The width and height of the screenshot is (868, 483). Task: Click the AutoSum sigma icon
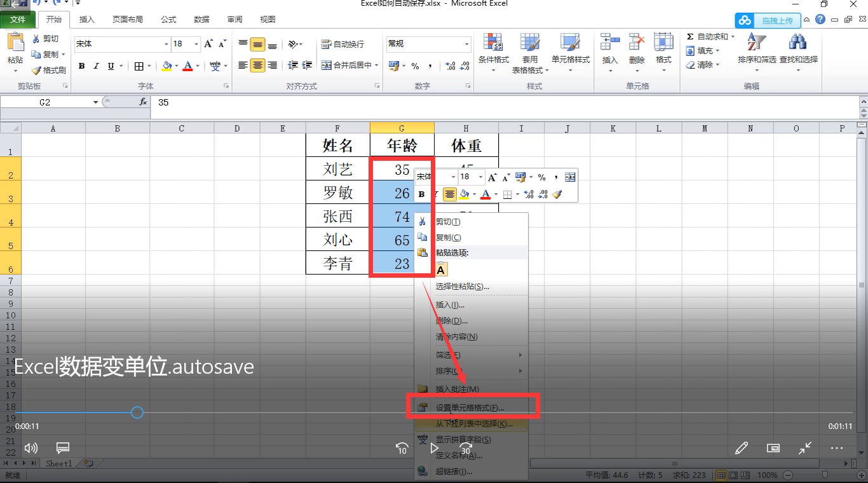(690, 37)
